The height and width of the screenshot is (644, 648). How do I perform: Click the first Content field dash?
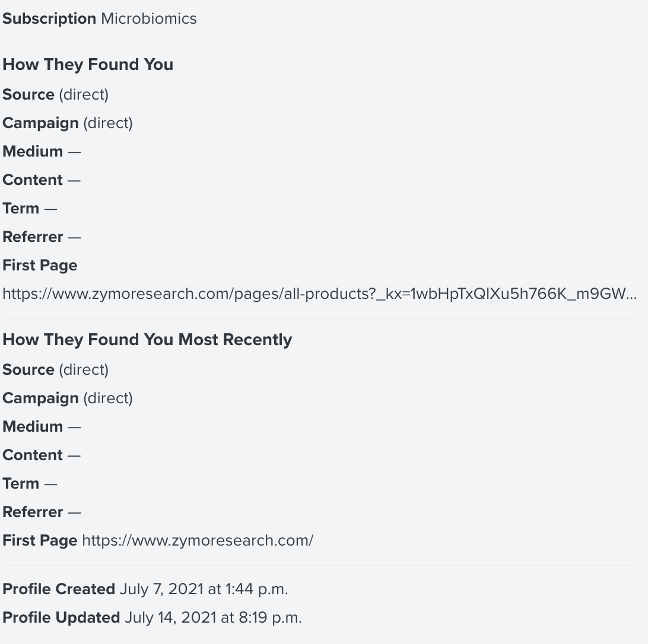(x=74, y=180)
